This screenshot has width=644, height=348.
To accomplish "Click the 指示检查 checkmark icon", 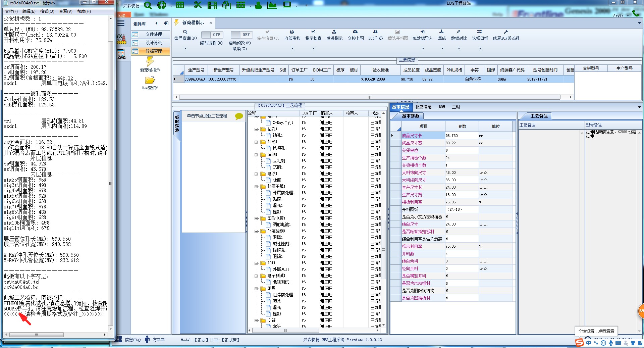I will (313, 32).
